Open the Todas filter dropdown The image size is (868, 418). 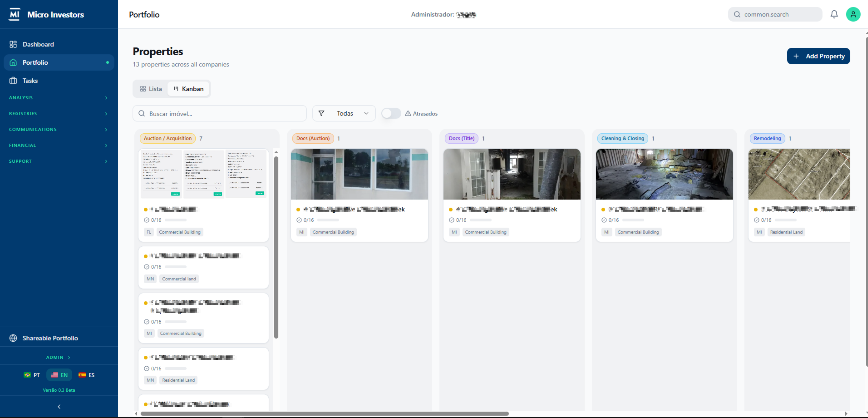pos(344,113)
